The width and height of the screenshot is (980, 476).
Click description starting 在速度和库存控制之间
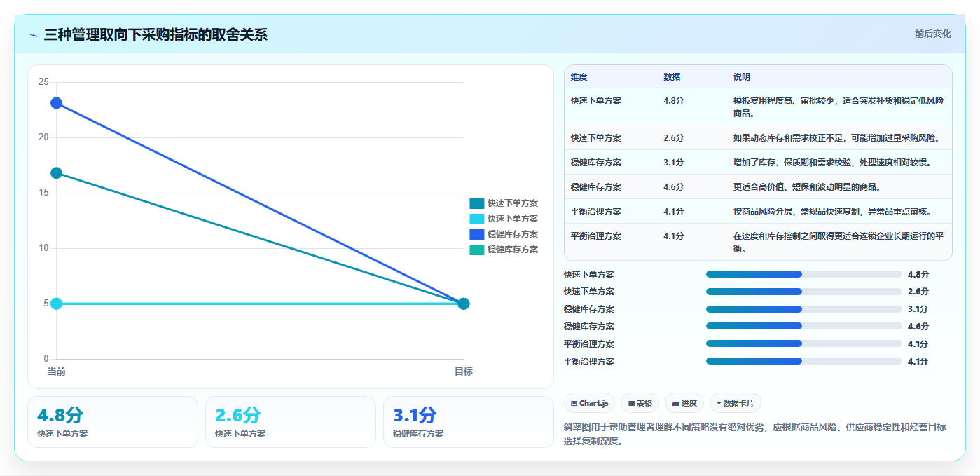point(838,243)
